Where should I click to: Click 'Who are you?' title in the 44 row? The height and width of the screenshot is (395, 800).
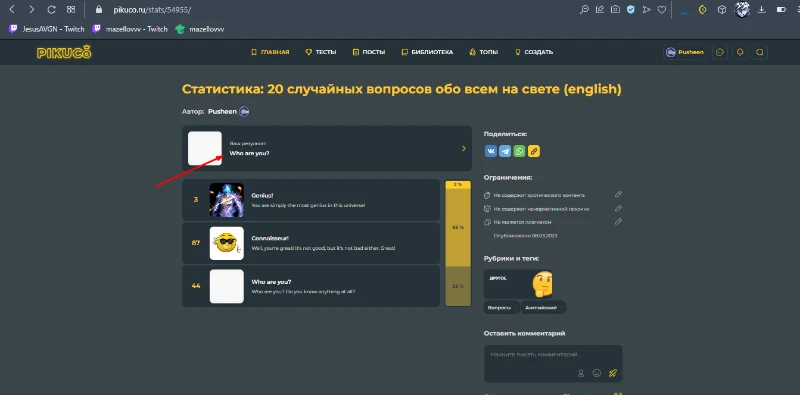[271, 282]
